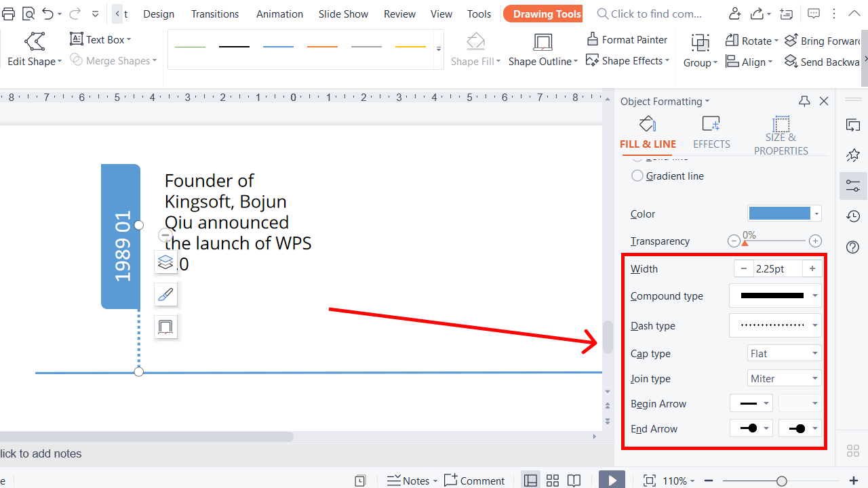Open the help icon in right sidebar
Viewport: 868px width, 488px height.
(x=853, y=247)
